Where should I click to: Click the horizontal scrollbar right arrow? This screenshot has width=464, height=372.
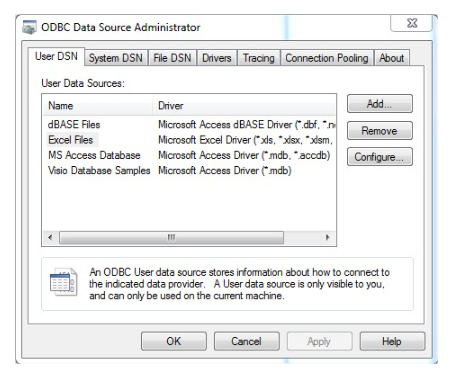(327, 238)
